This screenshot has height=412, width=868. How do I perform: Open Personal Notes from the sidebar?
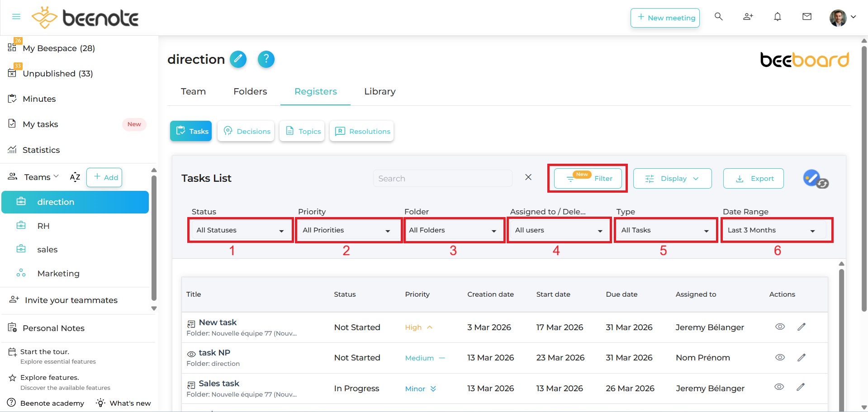54,328
